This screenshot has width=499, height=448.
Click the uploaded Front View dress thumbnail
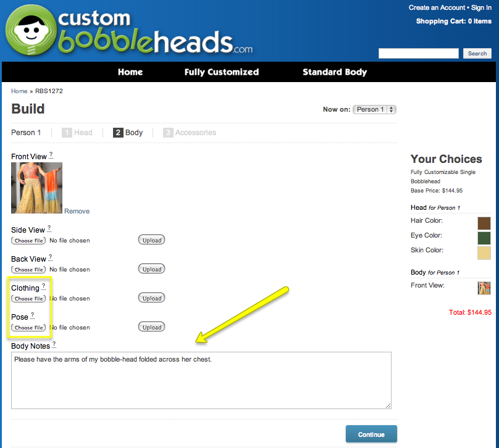(x=36, y=188)
